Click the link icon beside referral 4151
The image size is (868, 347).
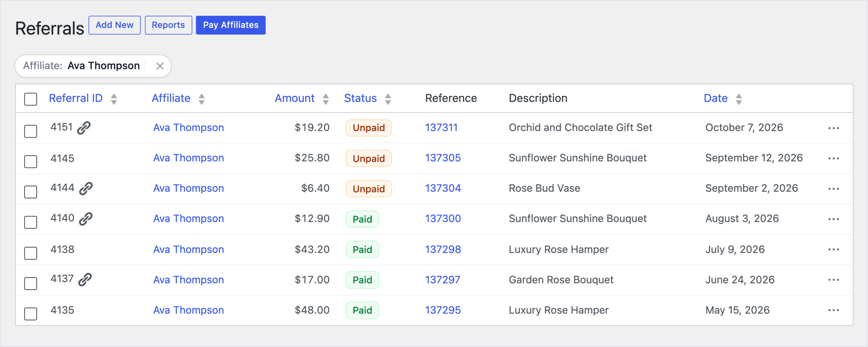(84, 128)
